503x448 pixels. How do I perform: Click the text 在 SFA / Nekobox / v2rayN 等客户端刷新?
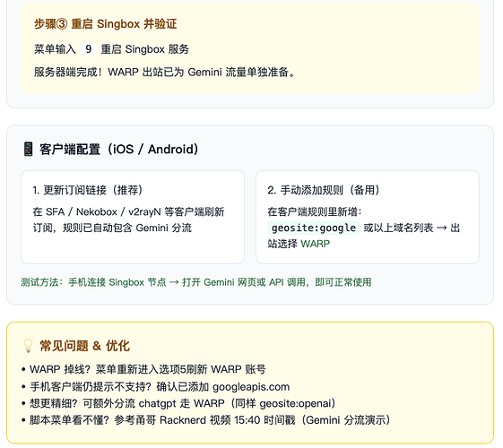128,211
